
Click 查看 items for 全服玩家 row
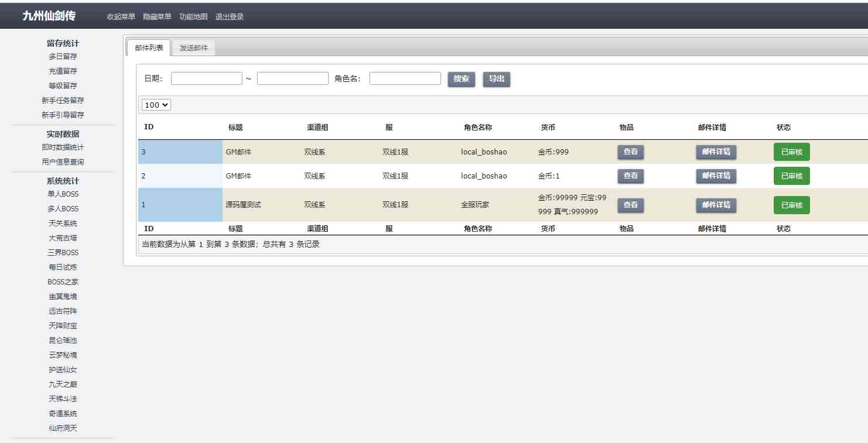coord(630,205)
